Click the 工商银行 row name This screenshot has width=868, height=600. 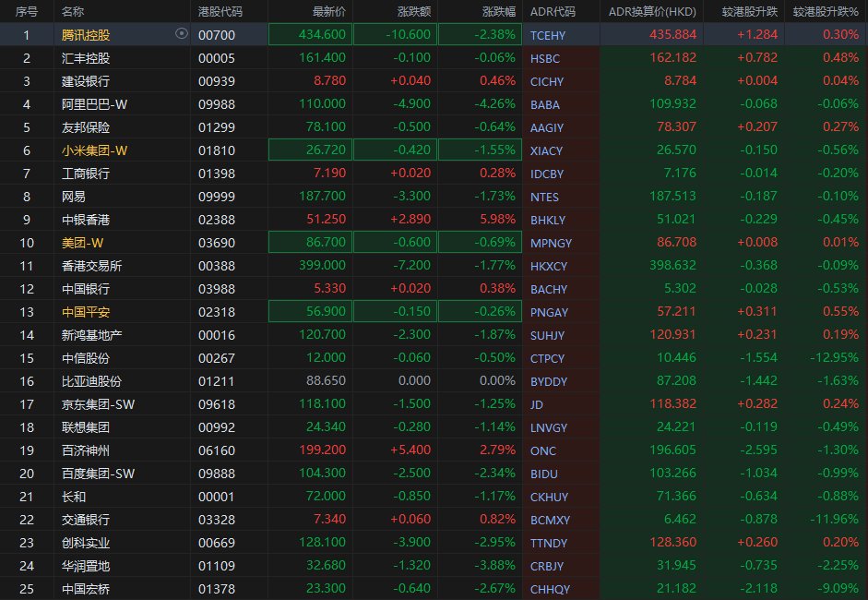point(86,174)
